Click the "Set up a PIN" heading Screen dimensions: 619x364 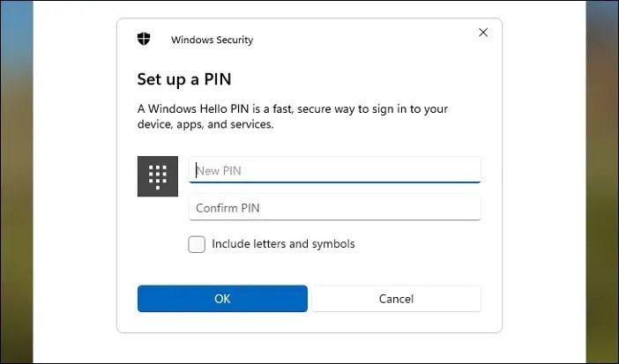coord(183,79)
